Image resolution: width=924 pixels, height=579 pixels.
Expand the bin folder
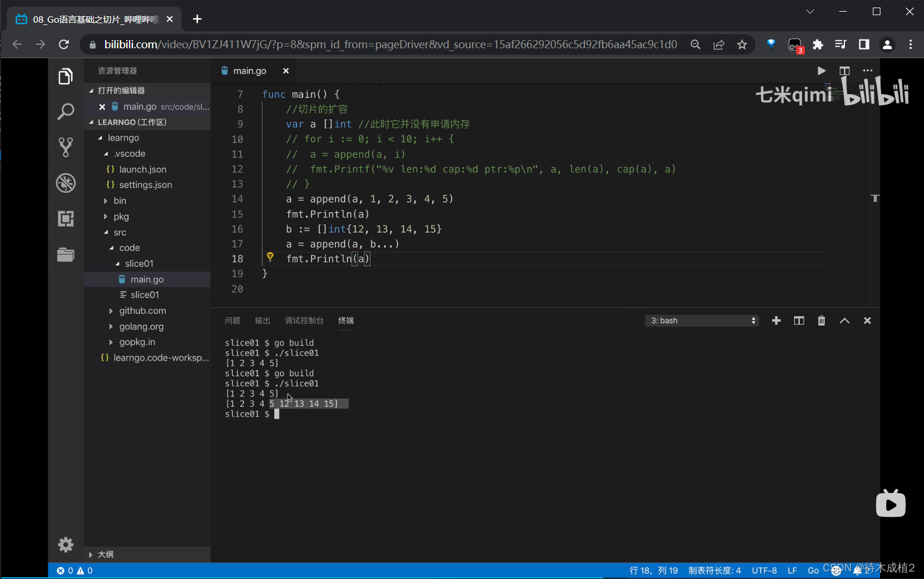pos(106,201)
